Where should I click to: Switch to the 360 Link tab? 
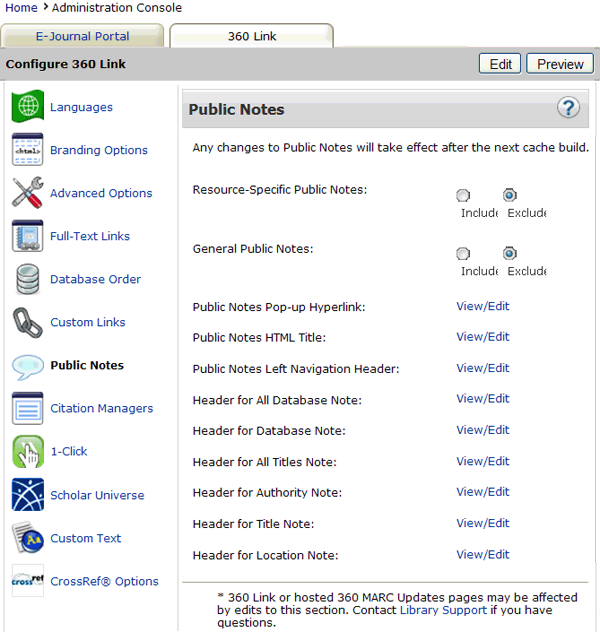tap(252, 36)
